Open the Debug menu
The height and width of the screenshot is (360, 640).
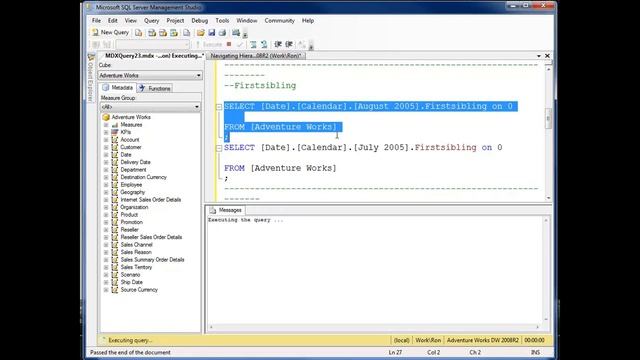(x=200, y=20)
